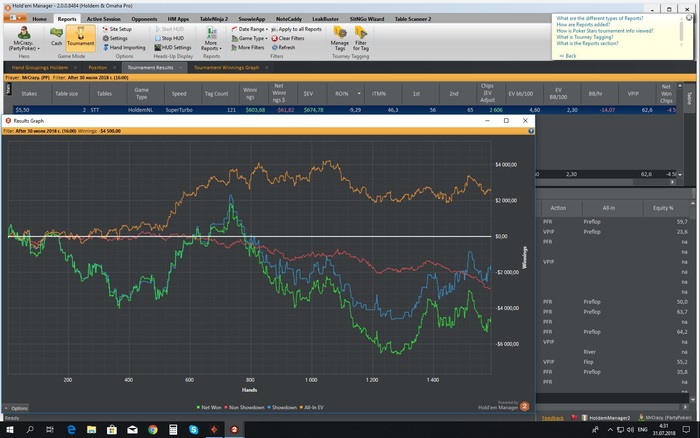Select the Cash game mode icon
The width and height of the screenshot is (700, 438).
[x=56, y=37]
